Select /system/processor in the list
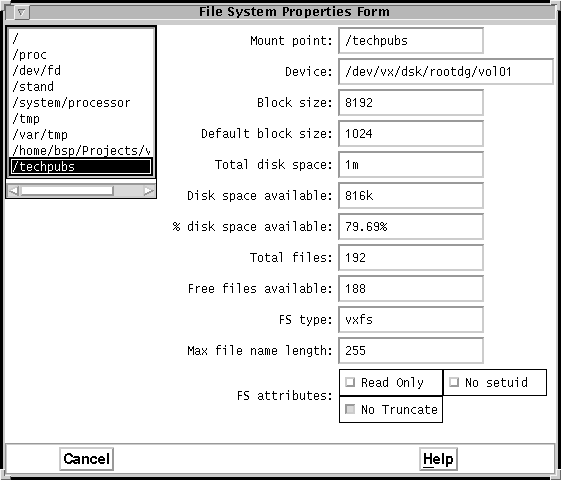The image size is (561, 480). (81, 103)
